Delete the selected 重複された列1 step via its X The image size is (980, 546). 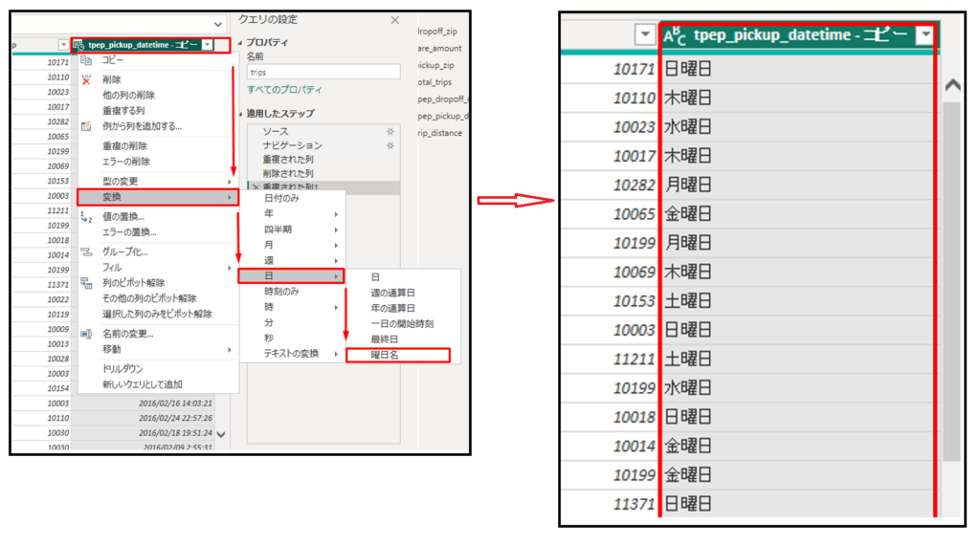click(x=256, y=187)
